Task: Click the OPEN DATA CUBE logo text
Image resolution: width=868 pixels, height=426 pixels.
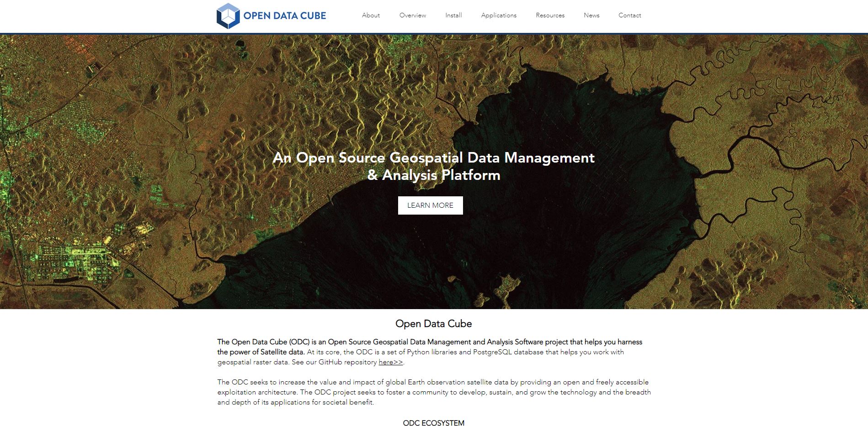Action: (x=284, y=16)
